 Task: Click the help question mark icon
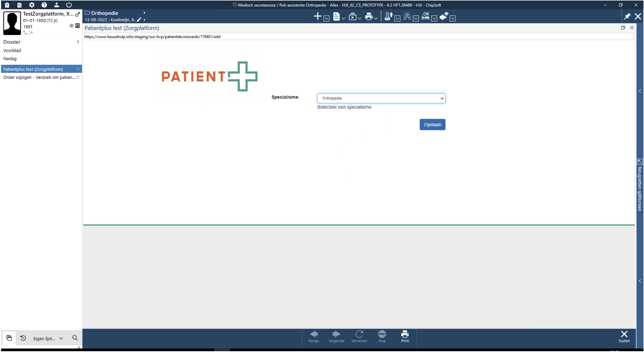pyautogui.click(x=44, y=5)
